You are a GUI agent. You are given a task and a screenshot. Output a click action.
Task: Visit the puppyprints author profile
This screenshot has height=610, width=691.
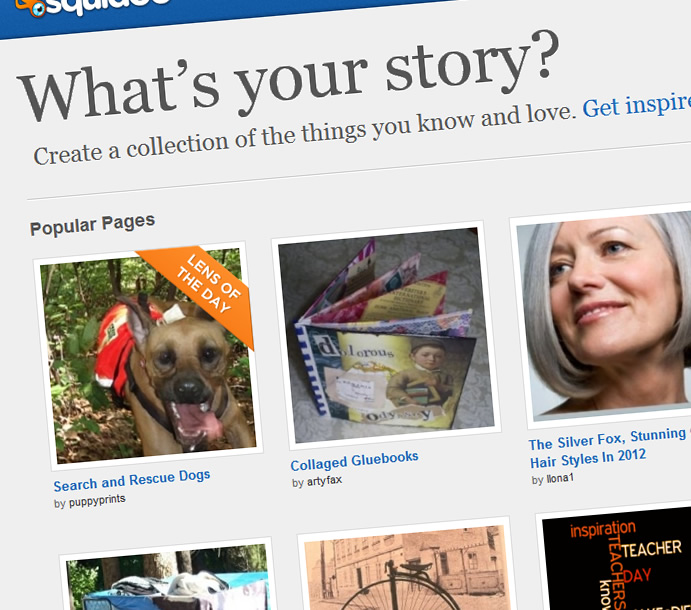pos(97,500)
